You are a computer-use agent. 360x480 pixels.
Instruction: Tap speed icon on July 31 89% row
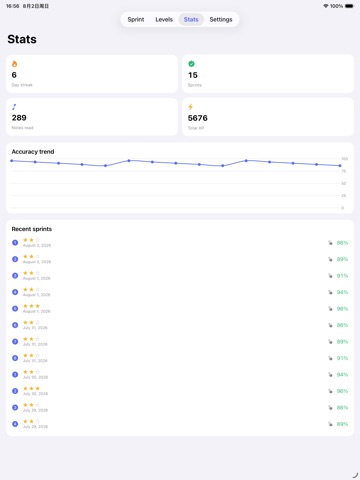click(330, 342)
